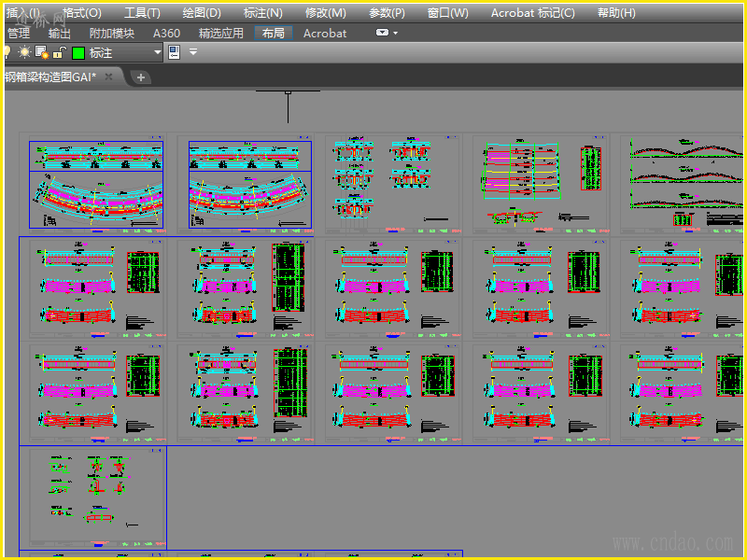Toggle the layer on/off light bulb icon
This screenshot has height=560, width=747.
coord(7,53)
